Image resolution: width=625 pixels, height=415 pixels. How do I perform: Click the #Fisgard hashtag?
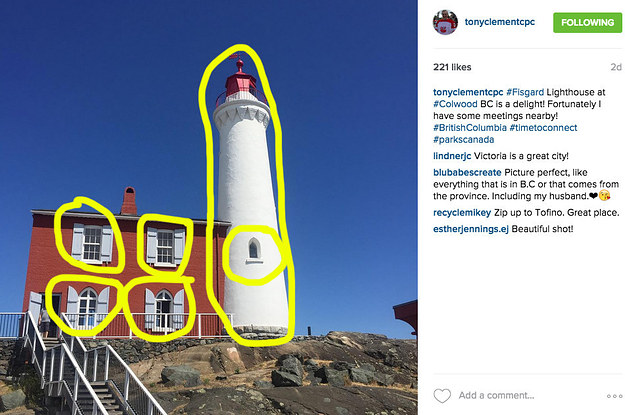click(525, 92)
